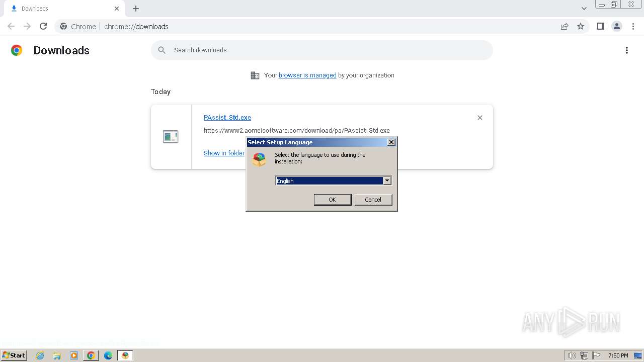
Task: Open File Explorer from the taskbar
Action: (x=57, y=355)
